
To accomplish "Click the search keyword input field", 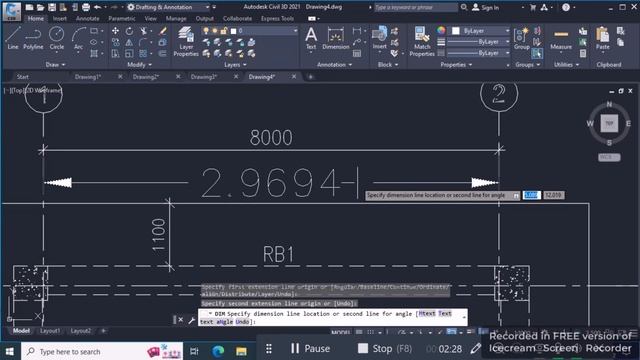I will click(x=416, y=7).
